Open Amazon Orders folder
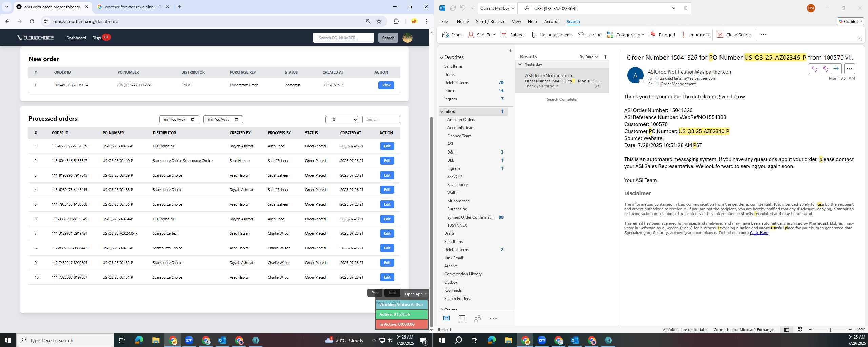The width and height of the screenshot is (868, 347). point(461,120)
